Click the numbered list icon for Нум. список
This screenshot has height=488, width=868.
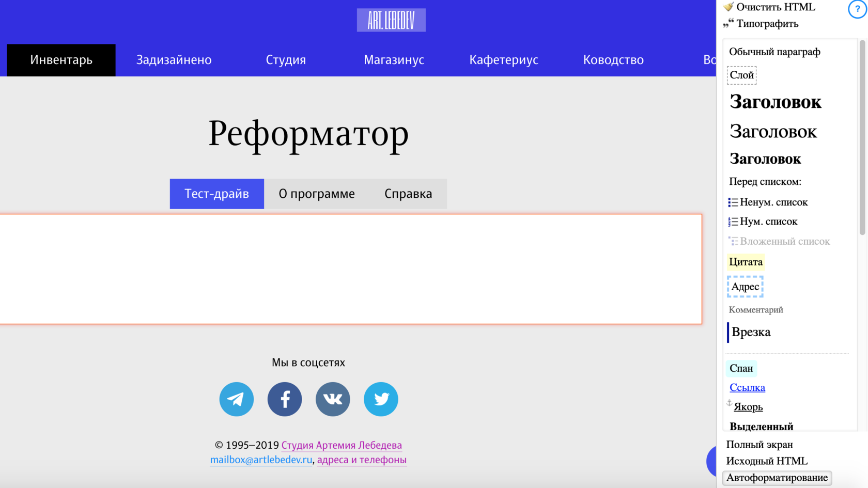coord(733,222)
